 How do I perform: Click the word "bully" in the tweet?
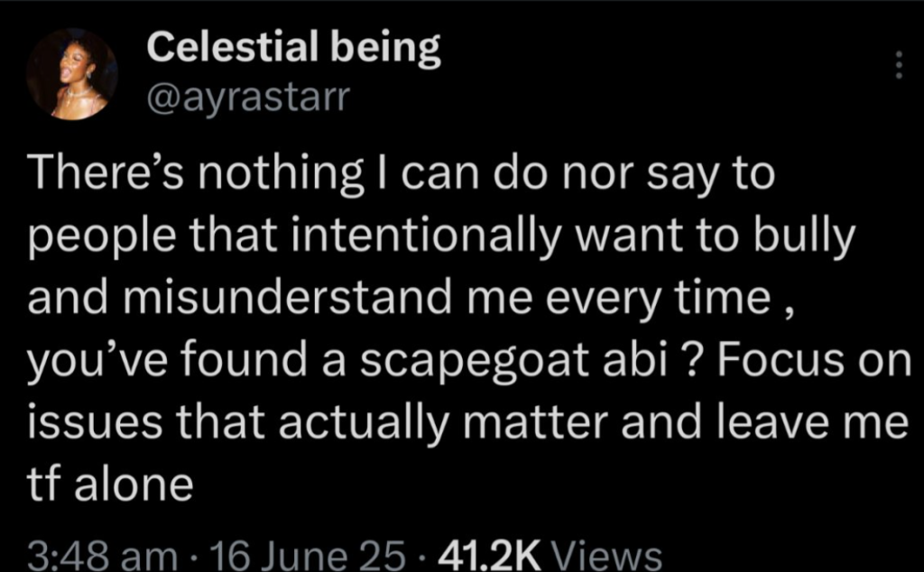[808, 235]
